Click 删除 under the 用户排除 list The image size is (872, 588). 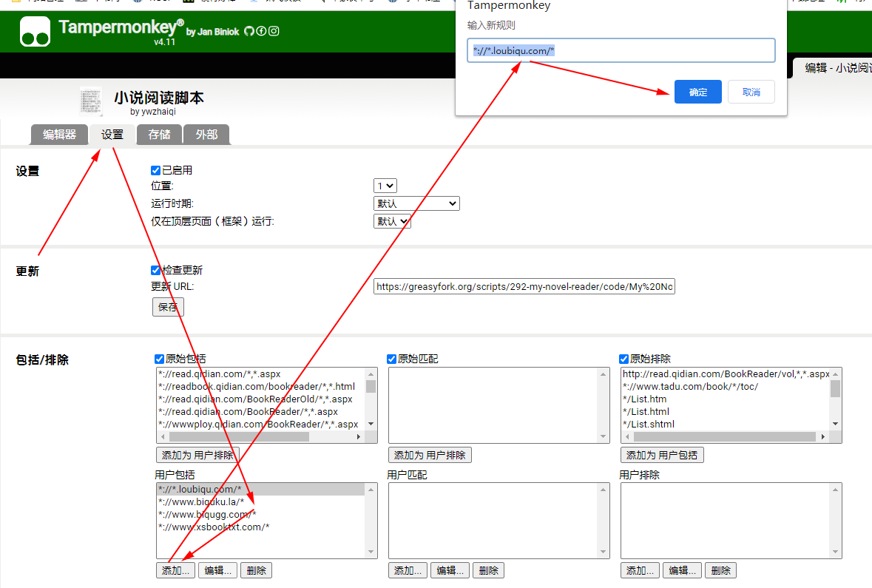click(x=720, y=571)
